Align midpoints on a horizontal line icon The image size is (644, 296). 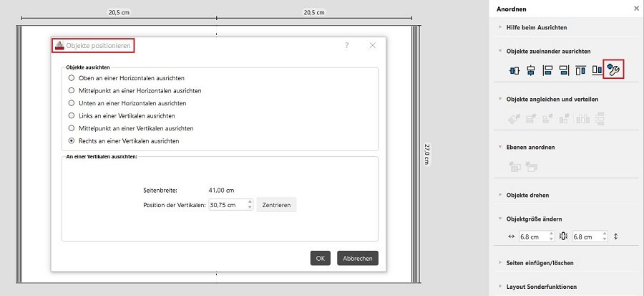[514, 71]
